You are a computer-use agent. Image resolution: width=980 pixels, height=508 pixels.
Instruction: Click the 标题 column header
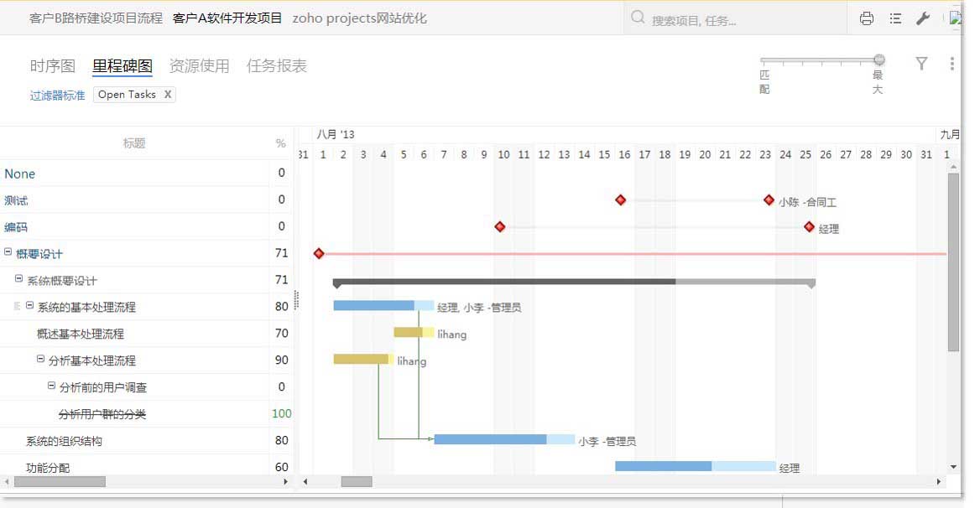coord(134,143)
